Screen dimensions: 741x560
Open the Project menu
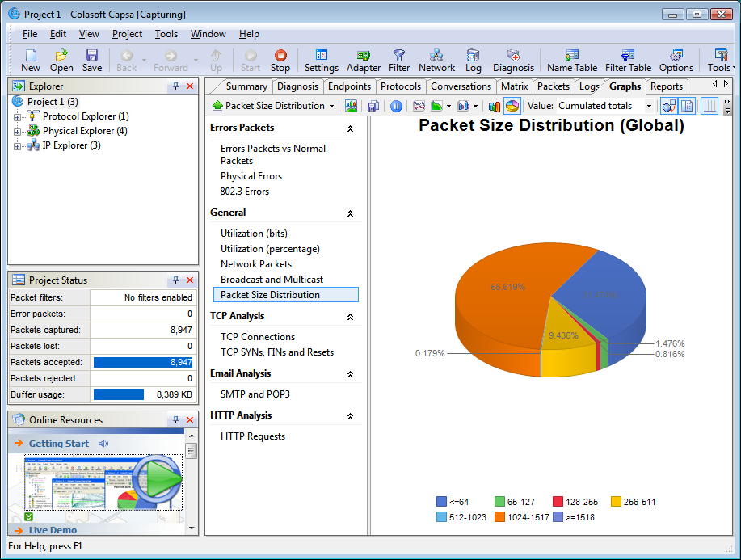(127, 34)
